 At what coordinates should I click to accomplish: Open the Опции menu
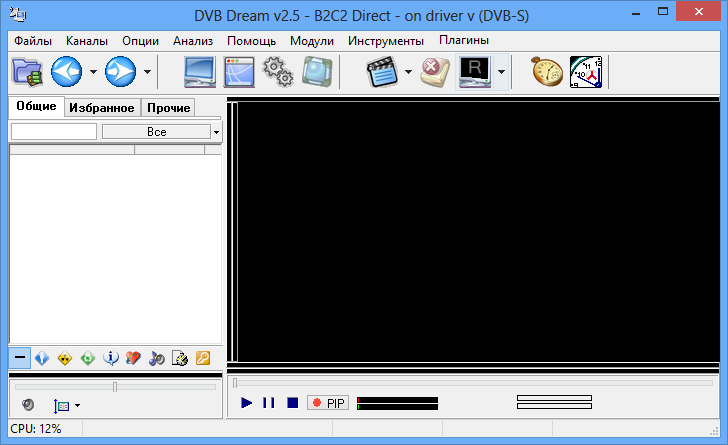140,41
